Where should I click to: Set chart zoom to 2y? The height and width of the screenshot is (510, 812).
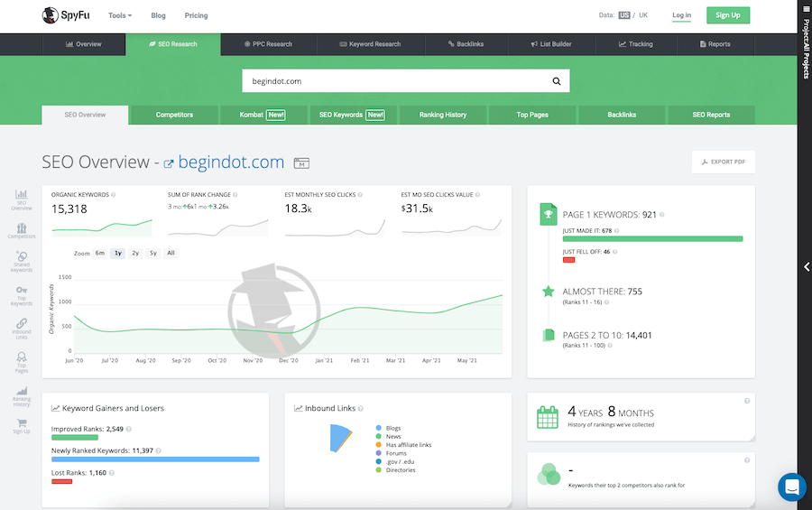click(x=135, y=253)
